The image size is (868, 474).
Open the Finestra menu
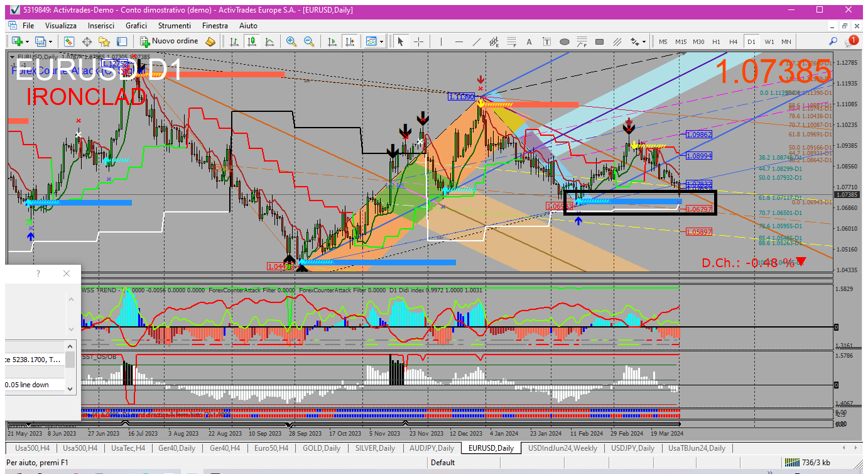(x=215, y=26)
